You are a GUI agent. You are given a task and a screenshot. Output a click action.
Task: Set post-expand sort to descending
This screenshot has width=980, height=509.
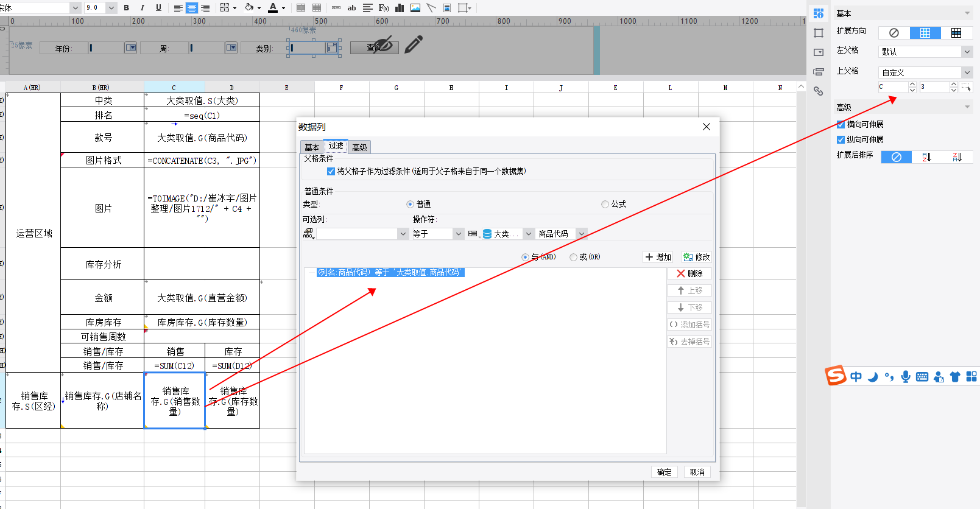957,157
